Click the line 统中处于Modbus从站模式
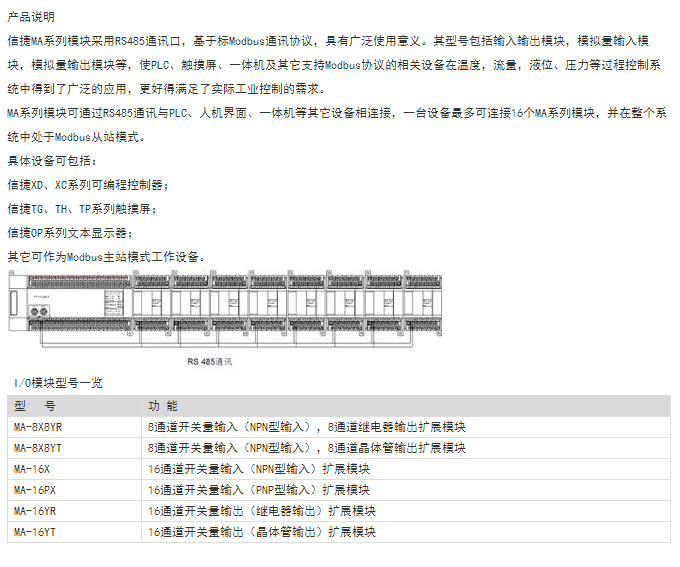Viewport: 680px width, 567px height. point(76,137)
